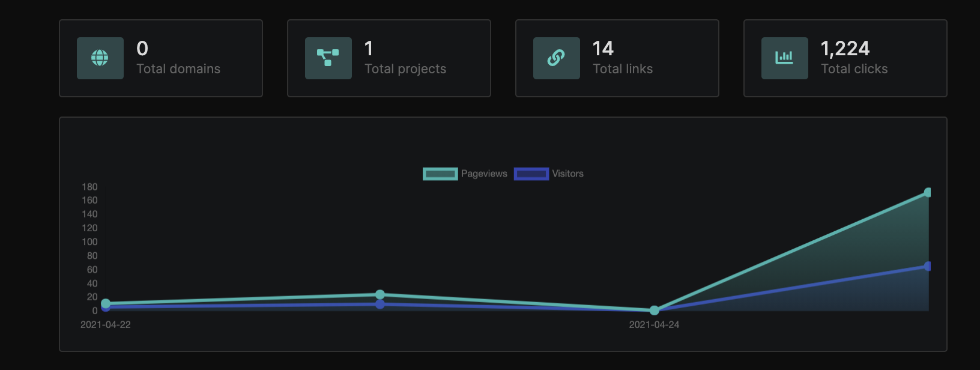Screen dimensions: 980x370
Task: Click the blue Visitors legend color box
Action: (531, 174)
